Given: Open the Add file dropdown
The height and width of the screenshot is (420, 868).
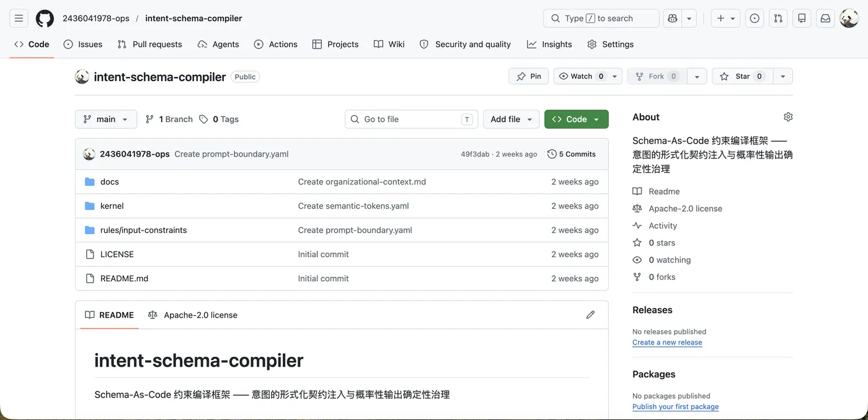Looking at the screenshot, I should [511, 119].
